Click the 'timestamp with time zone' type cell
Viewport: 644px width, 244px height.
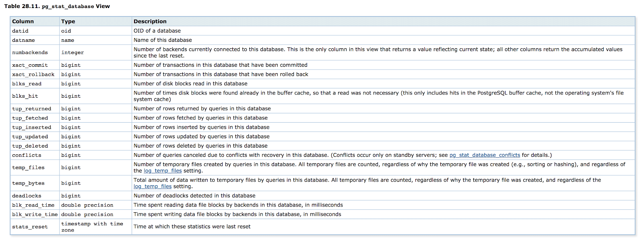92,227
